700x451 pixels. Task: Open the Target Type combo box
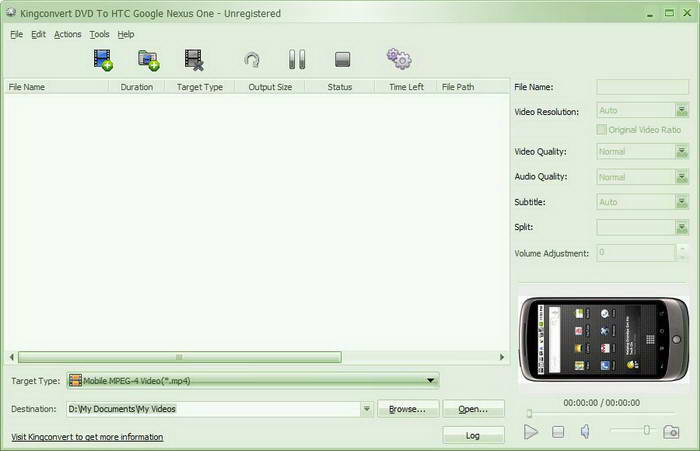tap(253, 380)
